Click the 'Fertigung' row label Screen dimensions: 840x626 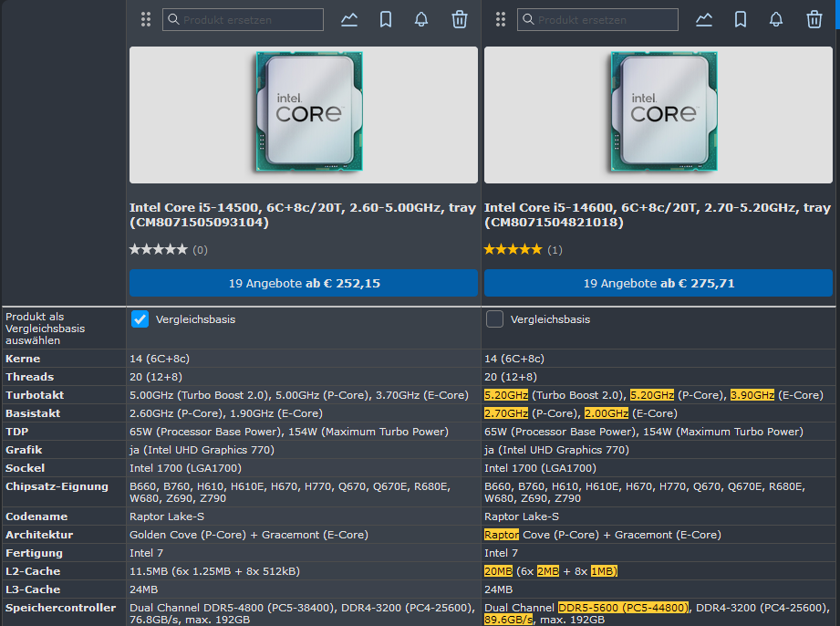point(34,553)
